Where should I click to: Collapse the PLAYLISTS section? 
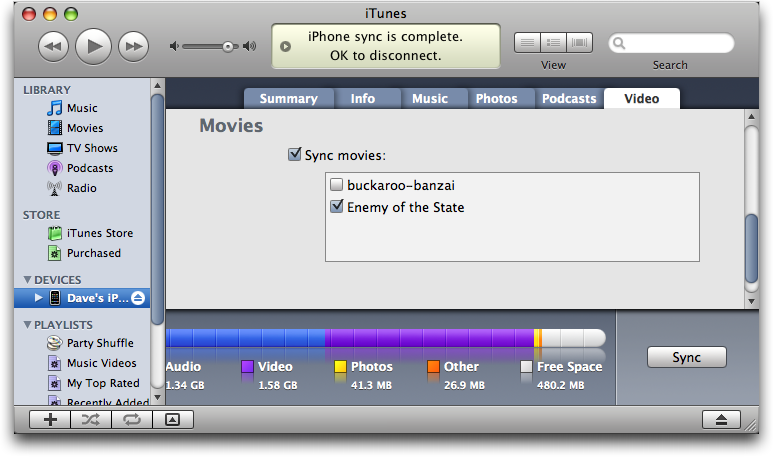click(27, 325)
